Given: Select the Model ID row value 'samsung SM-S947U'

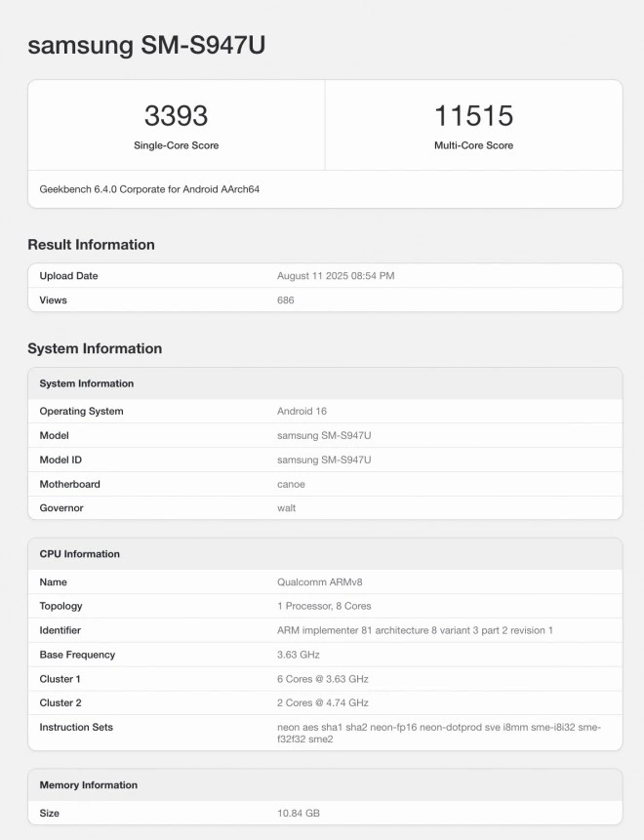Looking at the screenshot, I should [324, 460].
